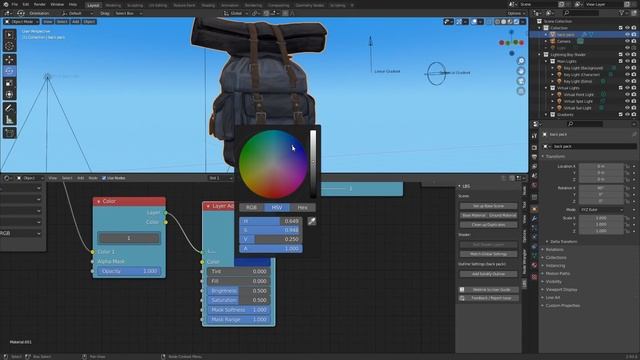640x360 pixels.
Task: Select the RGB tab in color picker
Action: pyautogui.click(x=251, y=208)
